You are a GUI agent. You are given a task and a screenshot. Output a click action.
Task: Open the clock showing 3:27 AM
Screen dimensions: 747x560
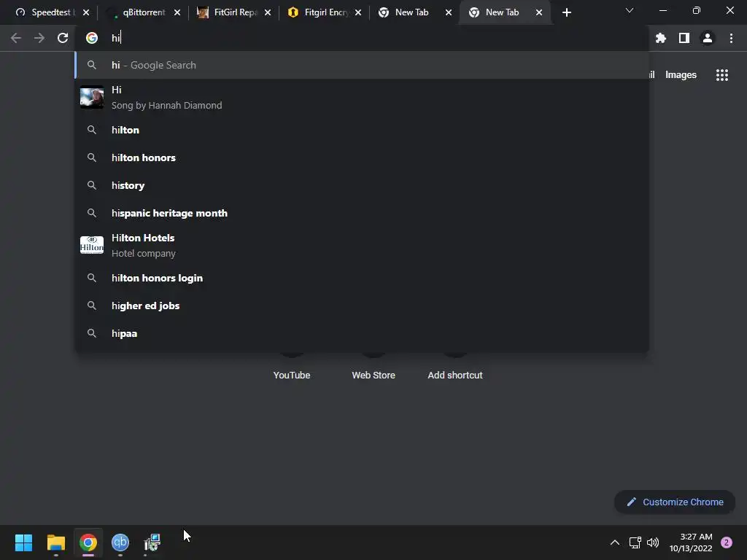click(691, 542)
